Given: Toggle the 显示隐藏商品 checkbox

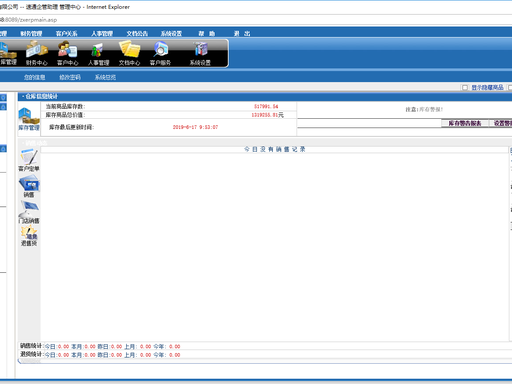Looking at the screenshot, I should 465,87.
